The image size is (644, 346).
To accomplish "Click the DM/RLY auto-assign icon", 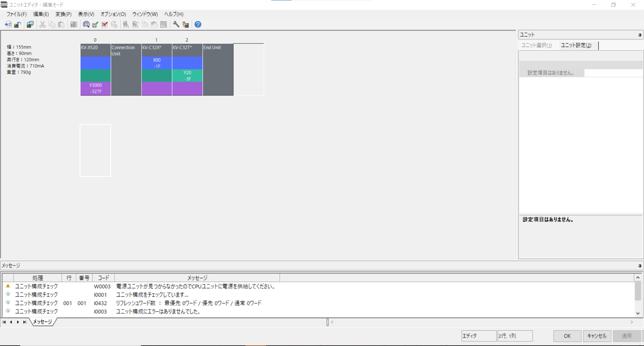I will point(86,24).
